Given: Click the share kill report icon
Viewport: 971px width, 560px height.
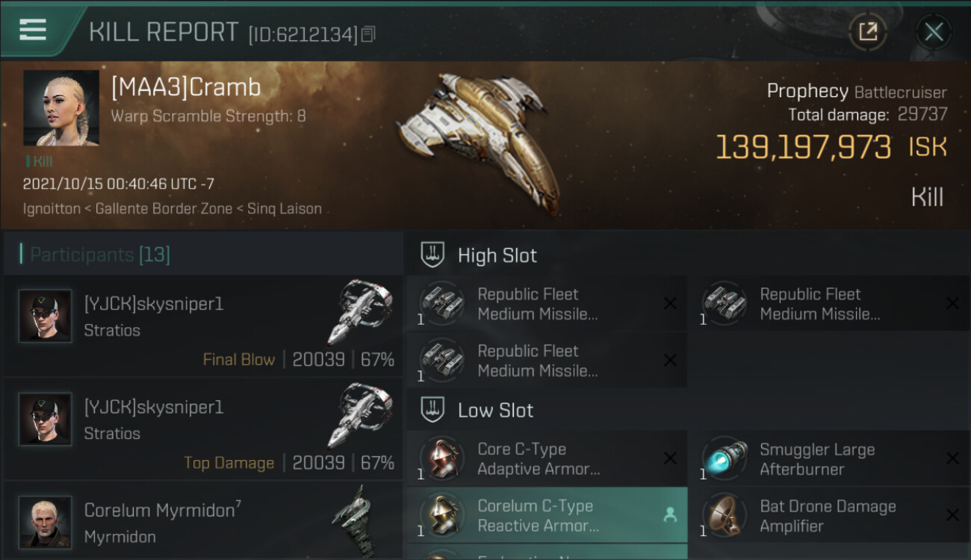Looking at the screenshot, I should pos(868,31).
